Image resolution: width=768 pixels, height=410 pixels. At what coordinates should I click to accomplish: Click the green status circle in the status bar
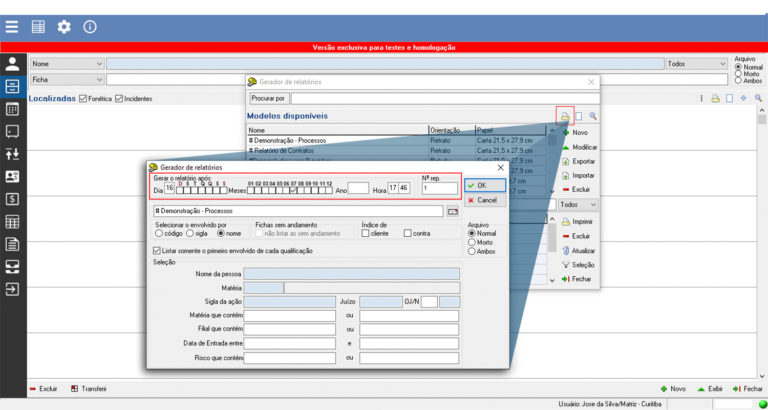(761, 405)
